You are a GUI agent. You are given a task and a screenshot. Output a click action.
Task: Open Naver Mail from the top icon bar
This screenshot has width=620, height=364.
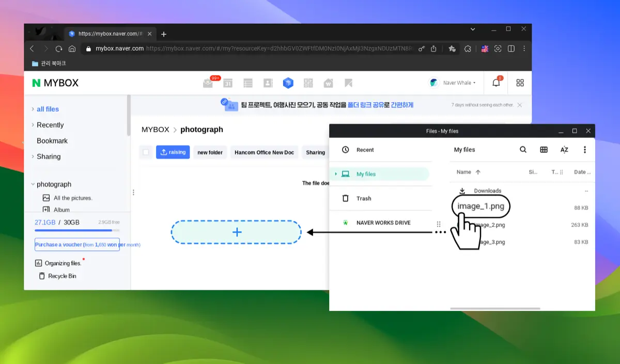click(208, 83)
